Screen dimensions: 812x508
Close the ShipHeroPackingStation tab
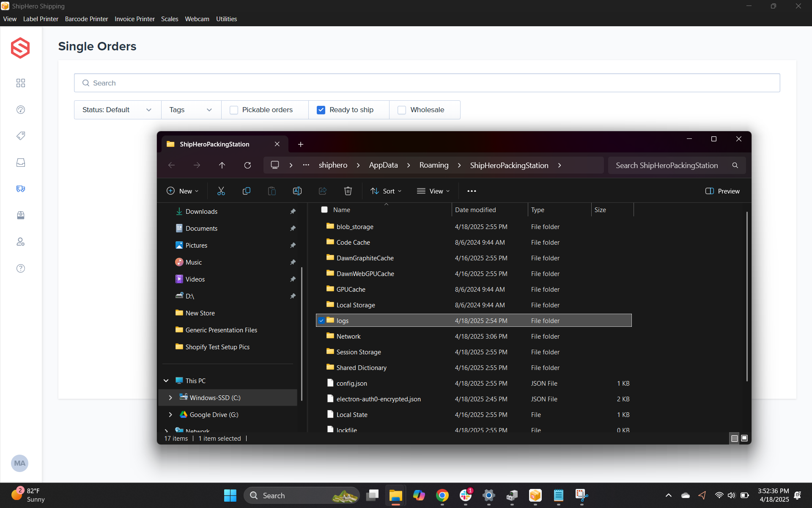click(x=277, y=144)
